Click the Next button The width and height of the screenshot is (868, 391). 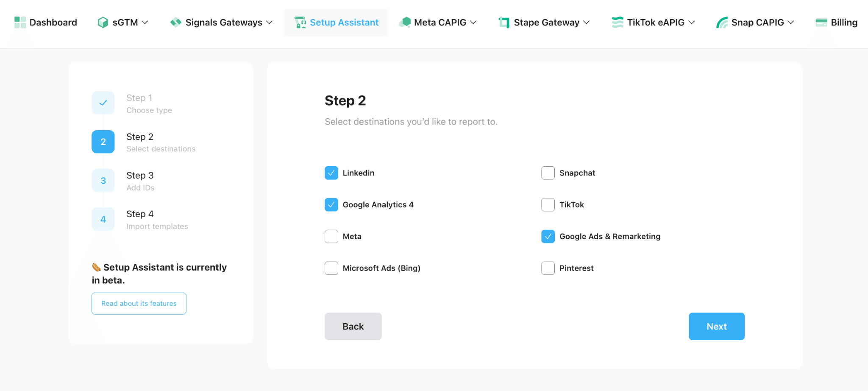click(717, 327)
